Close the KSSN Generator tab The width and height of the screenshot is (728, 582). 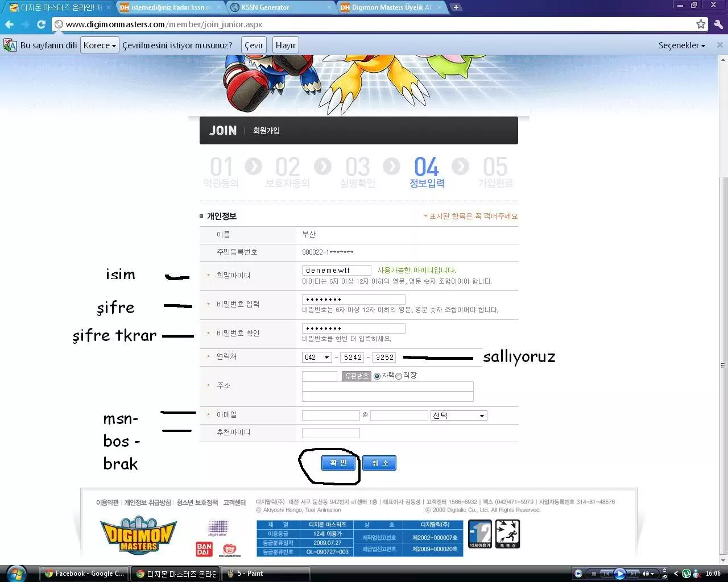click(x=330, y=7)
